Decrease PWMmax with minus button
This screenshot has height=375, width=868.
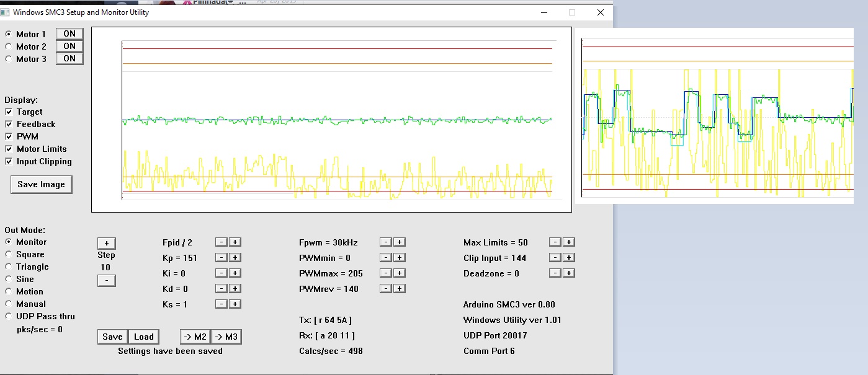pos(385,273)
